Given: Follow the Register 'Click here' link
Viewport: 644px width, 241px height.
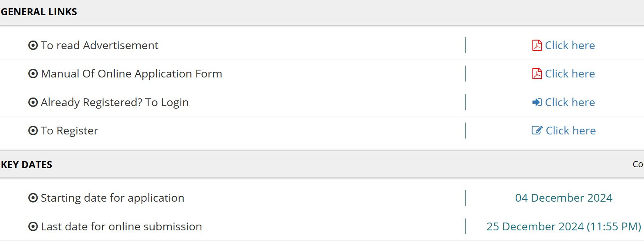Looking at the screenshot, I should pos(571,130).
